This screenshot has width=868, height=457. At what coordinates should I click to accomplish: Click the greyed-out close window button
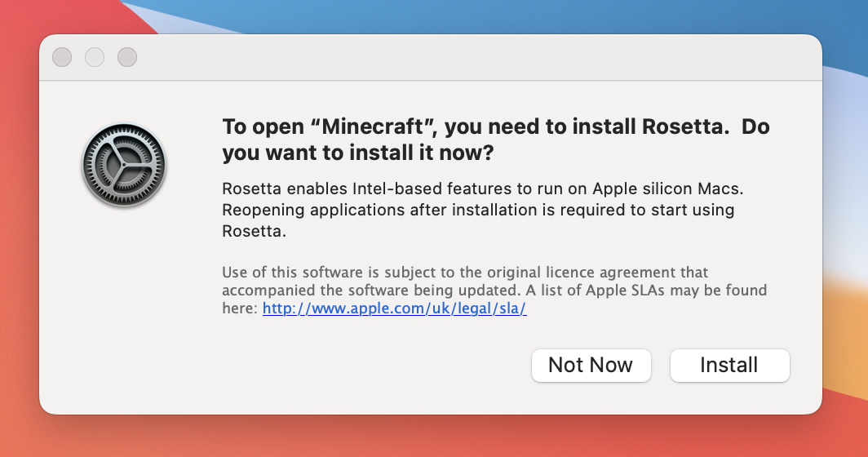[62, 57]
